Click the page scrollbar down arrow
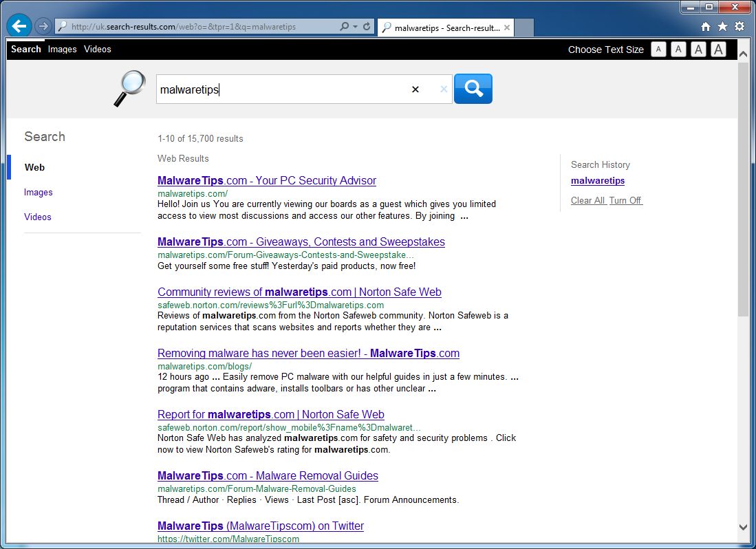Viewport: 756px width, 549px height. click(x=743, y=527)
